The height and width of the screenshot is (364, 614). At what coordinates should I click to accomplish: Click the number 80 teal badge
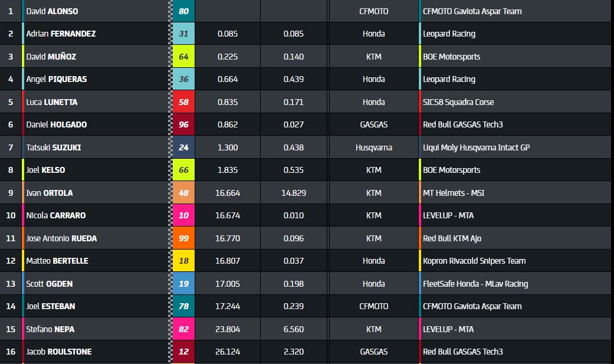[x=183, y=11]
